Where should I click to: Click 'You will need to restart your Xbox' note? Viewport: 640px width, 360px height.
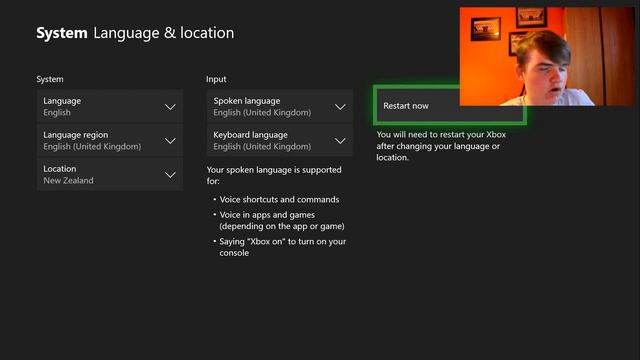(x=441, y=146)
